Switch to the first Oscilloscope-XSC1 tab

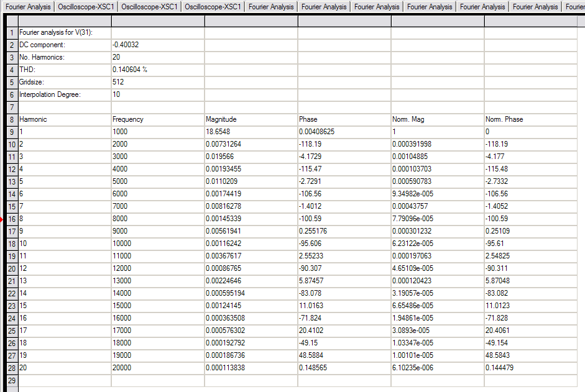click(x=86, y=7)
